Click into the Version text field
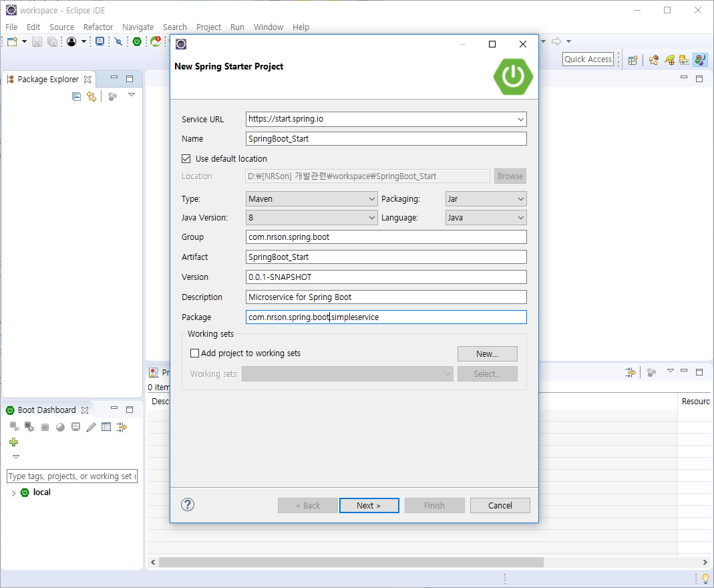This screenshot has height=588, width=714. click(x=386, y=277)
